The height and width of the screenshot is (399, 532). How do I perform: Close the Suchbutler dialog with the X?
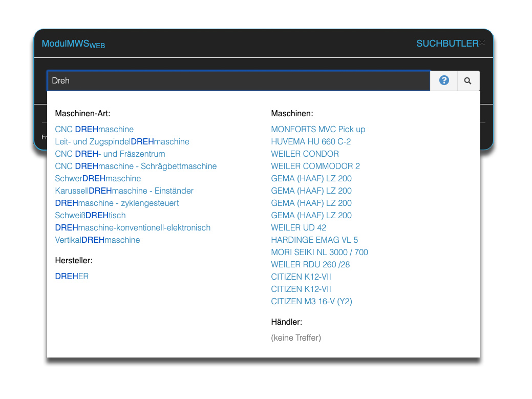tap(482, 43)
